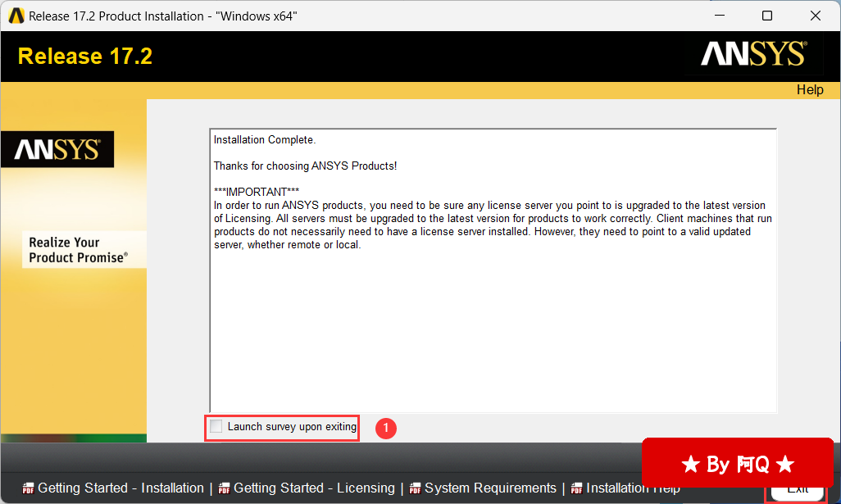
Task: Click the PDF icon beside Getting Started - Licensing
Action: click(x=224, y=488)
